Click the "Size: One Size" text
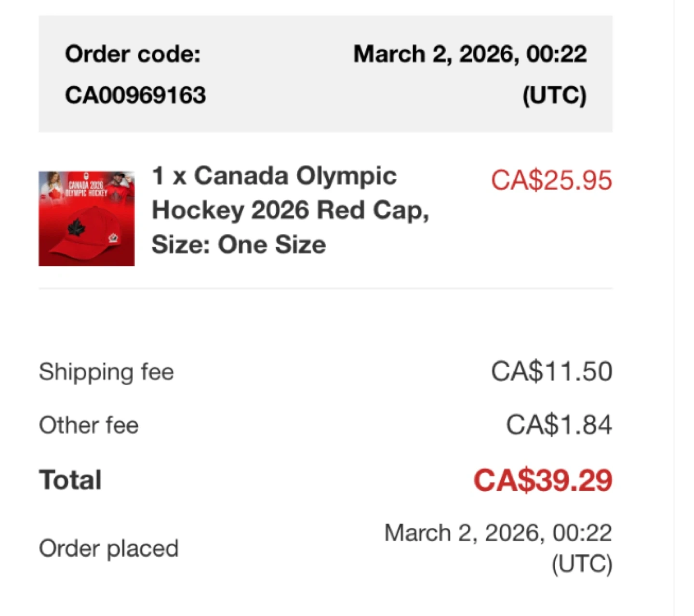The image size is (694, 616). (239, 245)
